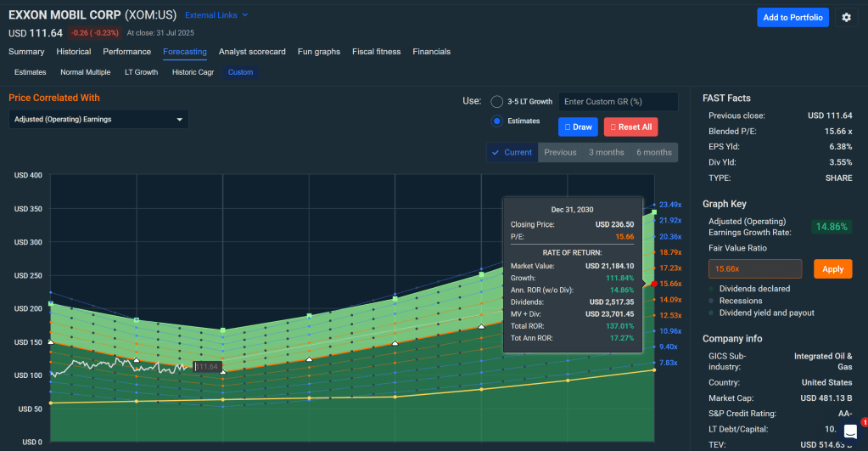Select the Estimates radio button

tap(497, 121)
